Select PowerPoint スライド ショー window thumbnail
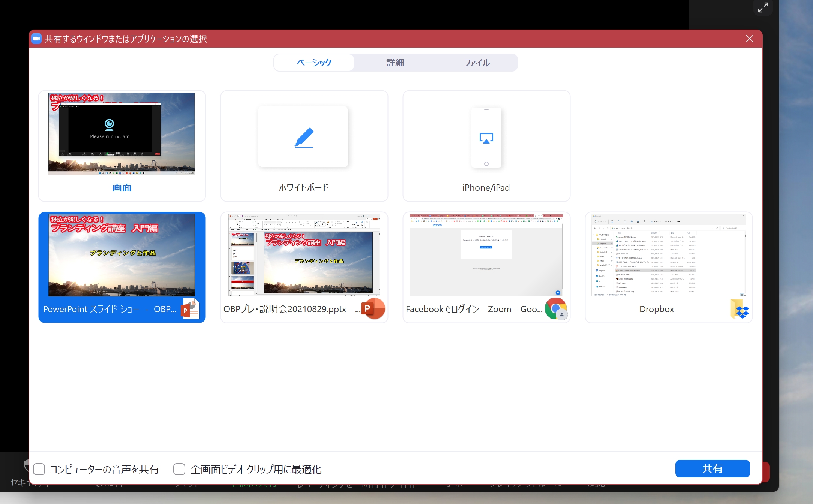Screen dimensions: 813x504 [x=121, y=255]
